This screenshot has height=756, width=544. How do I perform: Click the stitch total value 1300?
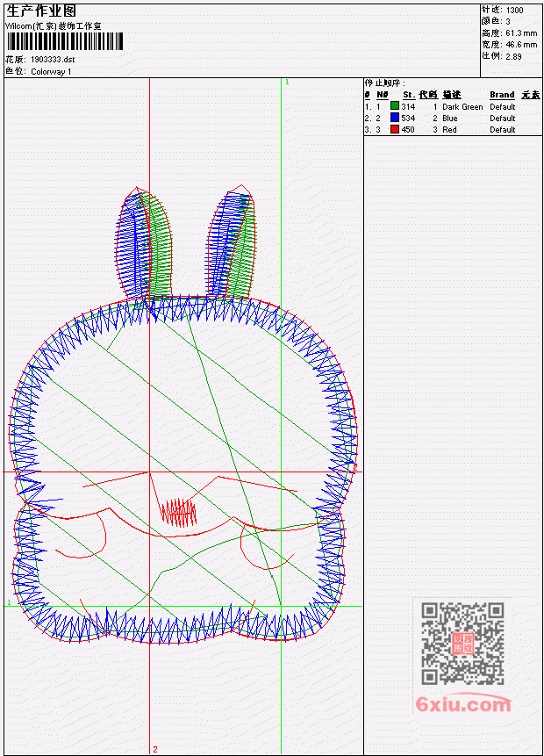click(x=515, y=11)
